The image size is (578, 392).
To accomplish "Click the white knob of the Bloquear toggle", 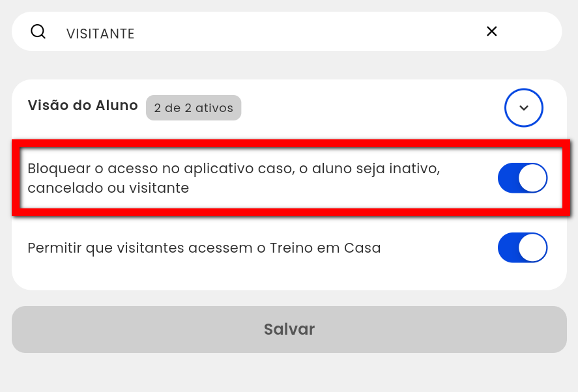I will point(532,178).
